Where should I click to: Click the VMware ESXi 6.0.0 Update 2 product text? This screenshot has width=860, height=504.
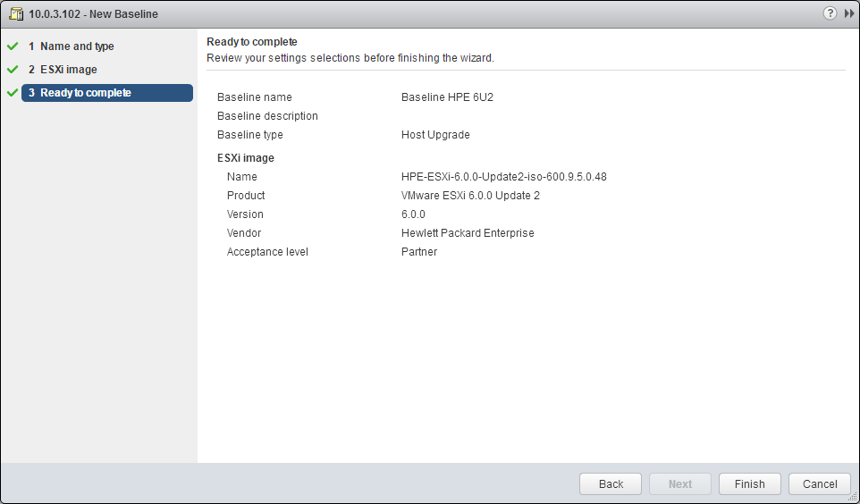point(470,196)
